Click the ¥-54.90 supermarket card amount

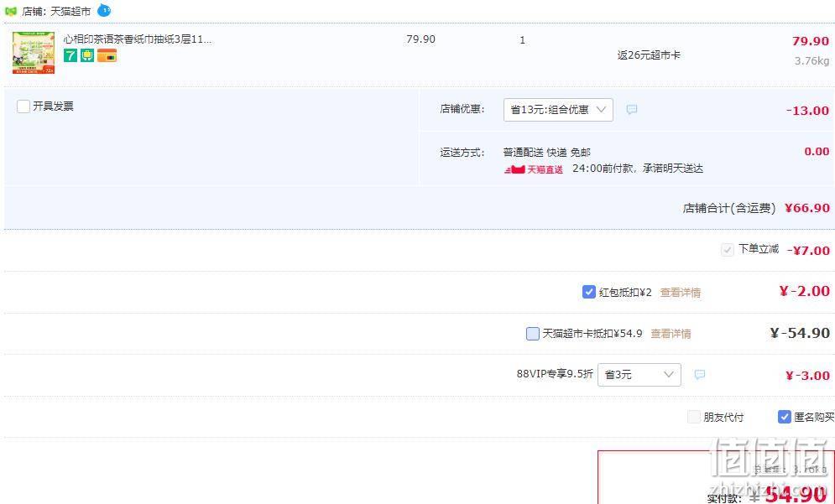[x=800, y=333]
